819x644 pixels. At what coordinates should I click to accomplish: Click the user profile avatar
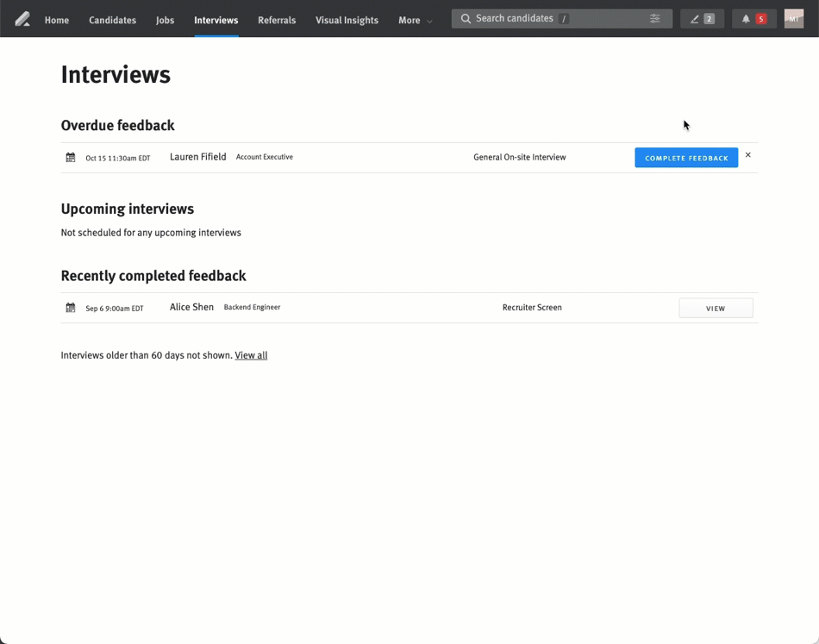(793, 19)
